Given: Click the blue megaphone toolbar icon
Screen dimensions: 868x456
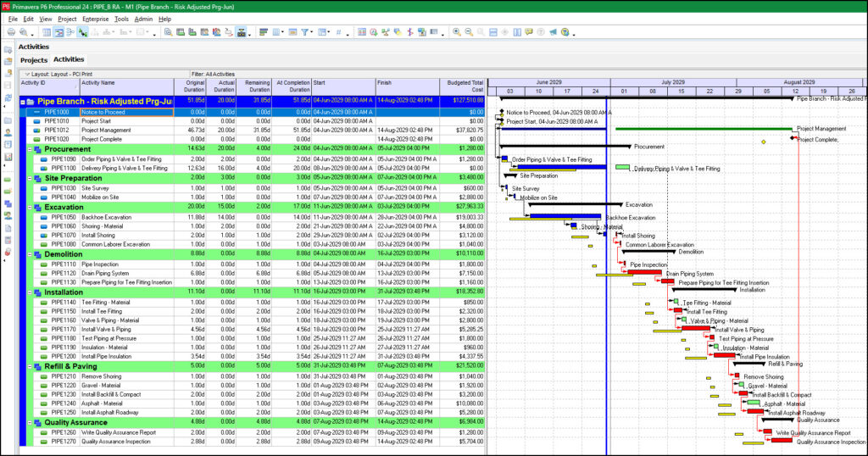Looking at the screenshot, I should pos(553,32).
